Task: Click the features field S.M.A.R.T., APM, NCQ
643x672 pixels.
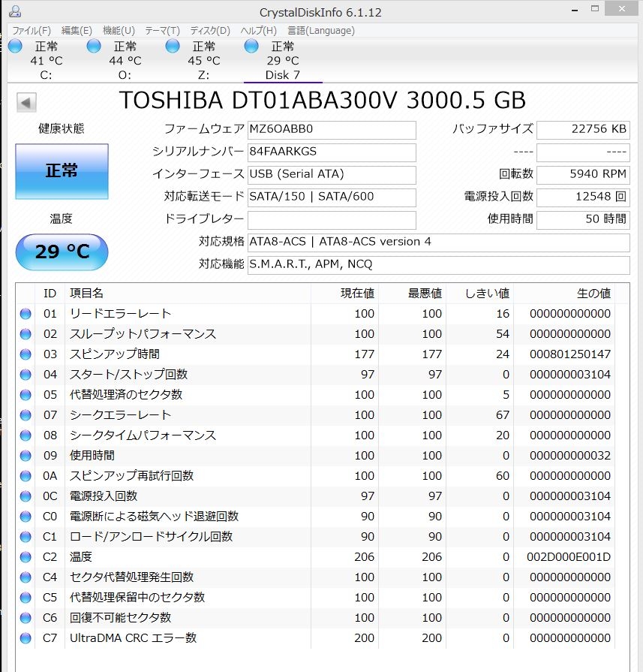Action: click(439, 265)
